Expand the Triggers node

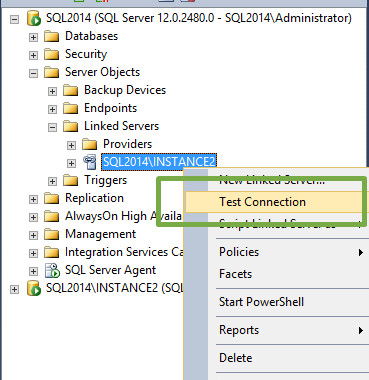tap(52, 181)
